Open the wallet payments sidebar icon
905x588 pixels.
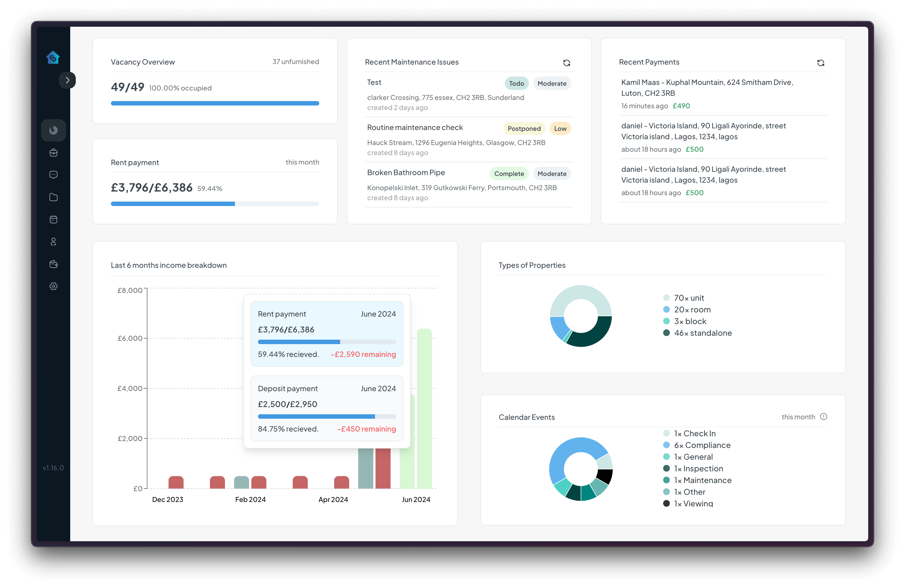tap(53, 264)
